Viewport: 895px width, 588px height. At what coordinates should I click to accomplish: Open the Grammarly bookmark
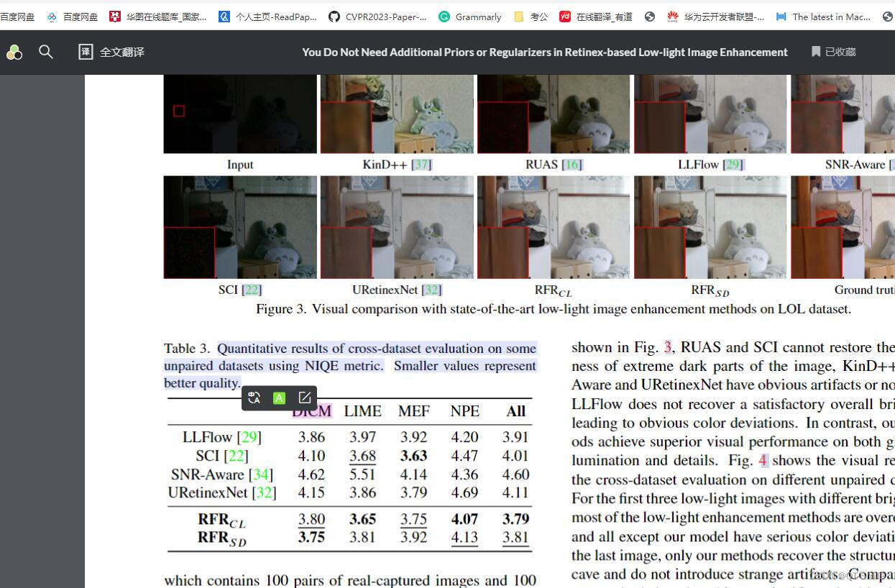[470, 17]
